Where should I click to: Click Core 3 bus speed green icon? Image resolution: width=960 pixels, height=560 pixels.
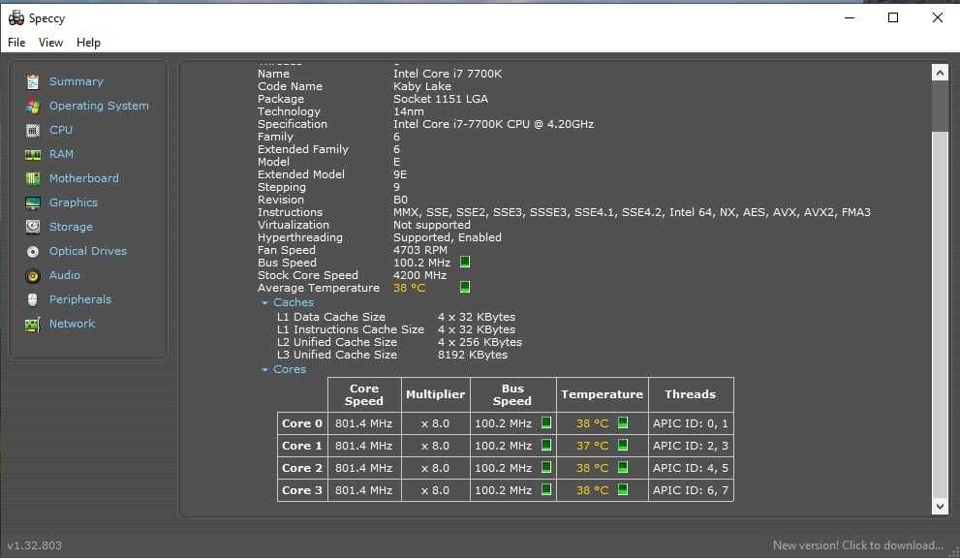(546, 489)
